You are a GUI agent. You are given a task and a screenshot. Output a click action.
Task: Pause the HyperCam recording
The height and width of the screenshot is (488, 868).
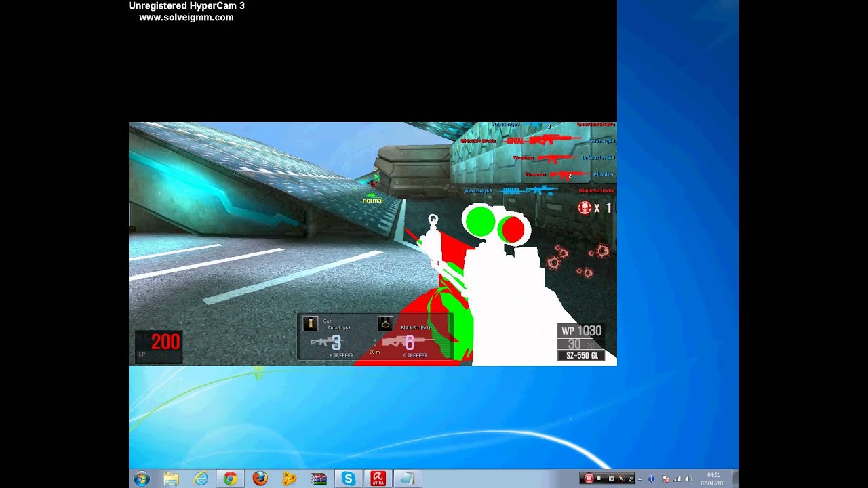(x=589, y=478)
